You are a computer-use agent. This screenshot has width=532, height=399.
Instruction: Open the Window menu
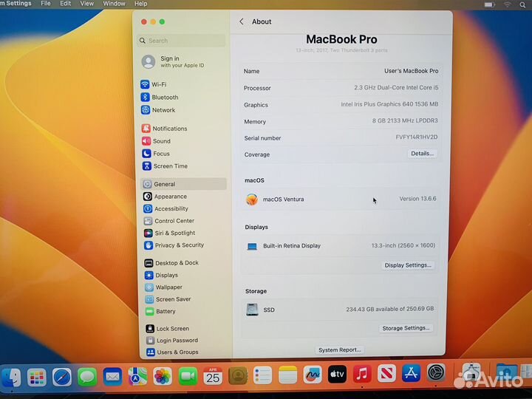pos(114,4)
